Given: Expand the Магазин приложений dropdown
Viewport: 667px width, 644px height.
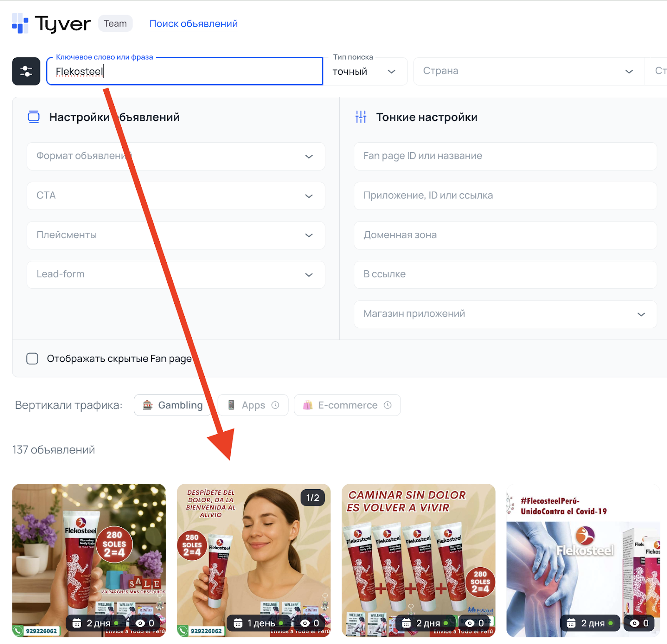Looking at the screenshot, I should pos(505,314).
